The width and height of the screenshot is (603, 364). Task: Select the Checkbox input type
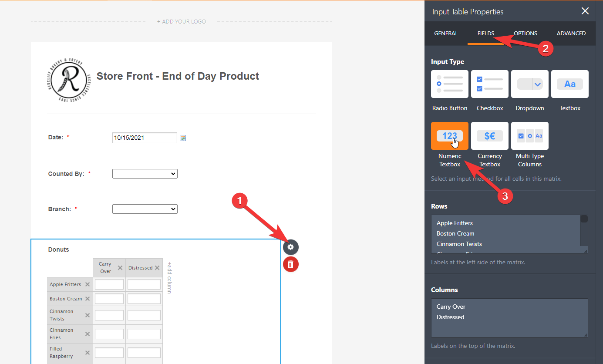[x=490, y=84]
